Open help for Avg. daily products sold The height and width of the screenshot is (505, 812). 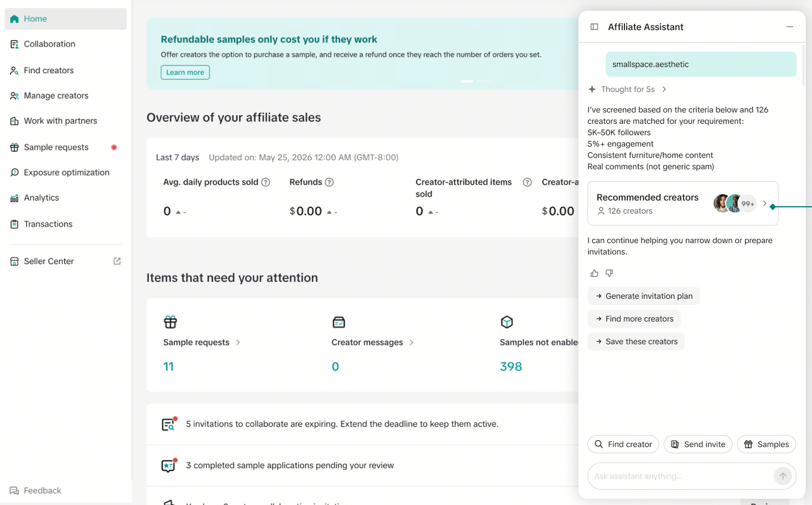pos(265,182)
